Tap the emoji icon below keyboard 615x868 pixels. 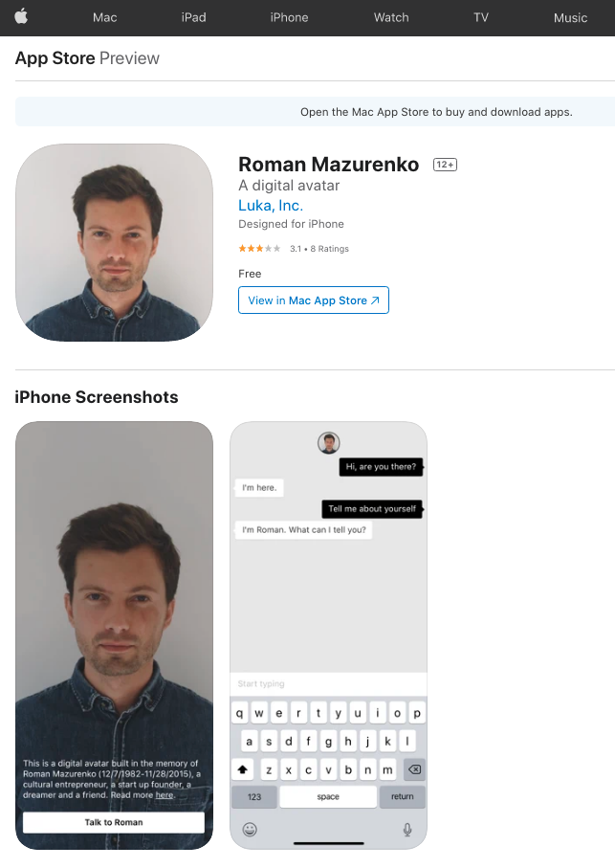(250, 829)
